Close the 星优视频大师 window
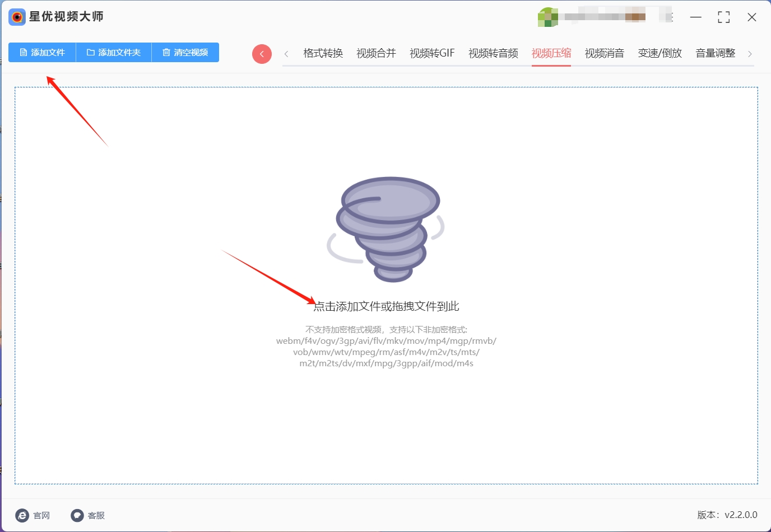 pyautogui.click(x=752, y=17)
